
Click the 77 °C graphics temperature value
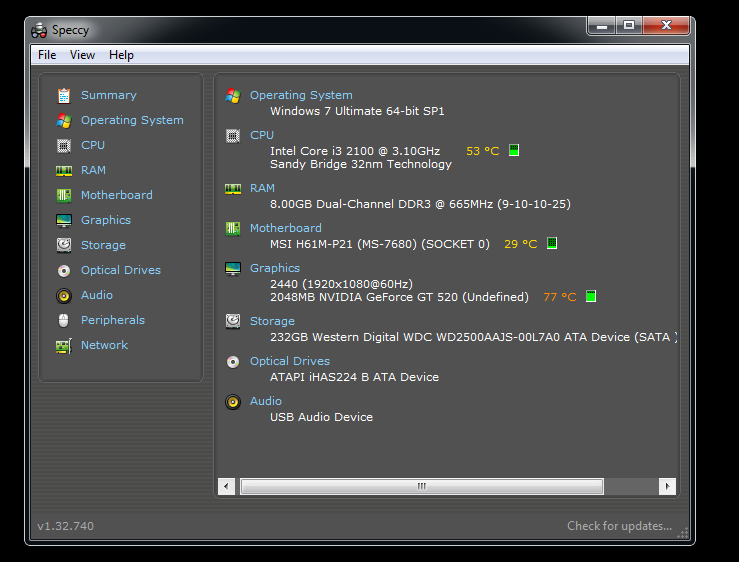pyautogui.click(x=560, y=297)
